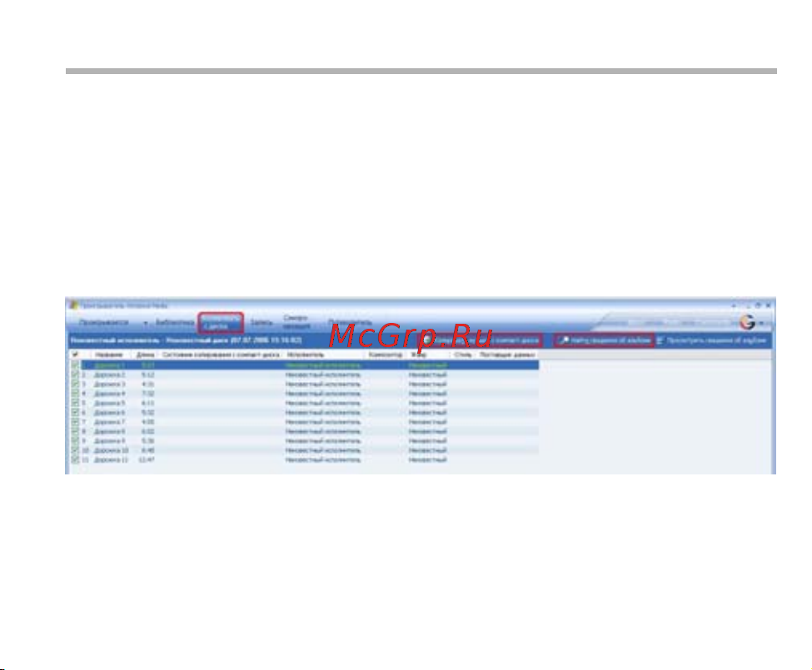The image size is (812, 670).
Task: Uncheck the checkbox for Дорожка 1
Action: (x=75, y=365)
